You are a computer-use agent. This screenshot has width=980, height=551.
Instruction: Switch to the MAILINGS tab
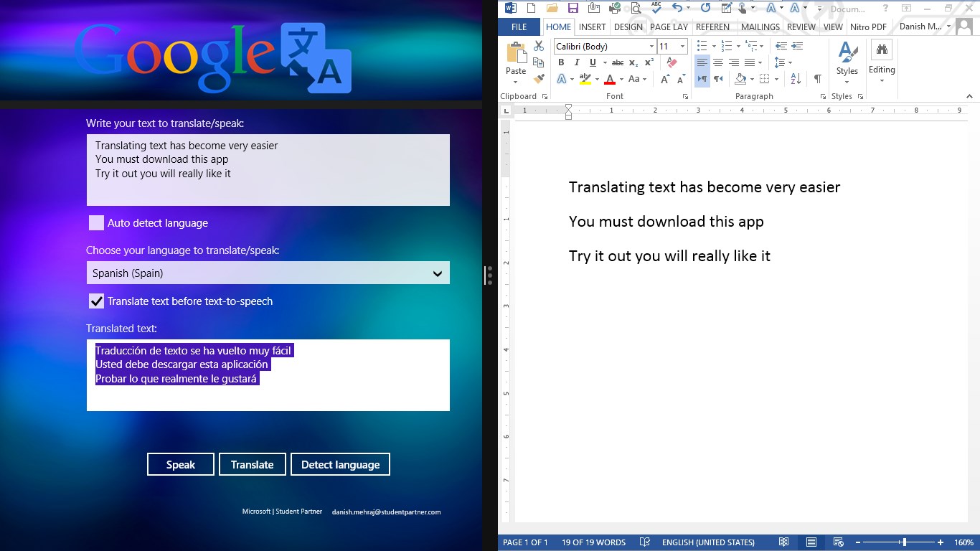pyautogui.click(x=760, y=27)
